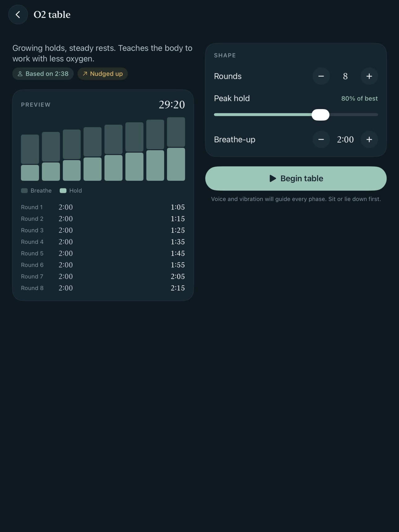Select the Round 3 row label
Image resolution: width=399 pixels, height=532 pixels.
32,230
